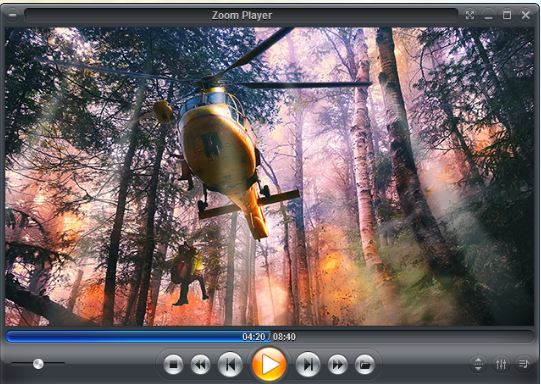Open the equalizer sliders icon

tap(501, 364)
